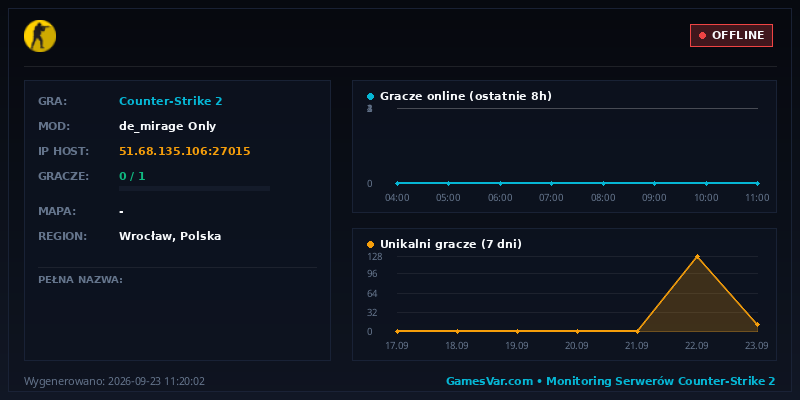Screen dimensions: 800x400
Task: Click the MOD label
Action: [54, 126]
